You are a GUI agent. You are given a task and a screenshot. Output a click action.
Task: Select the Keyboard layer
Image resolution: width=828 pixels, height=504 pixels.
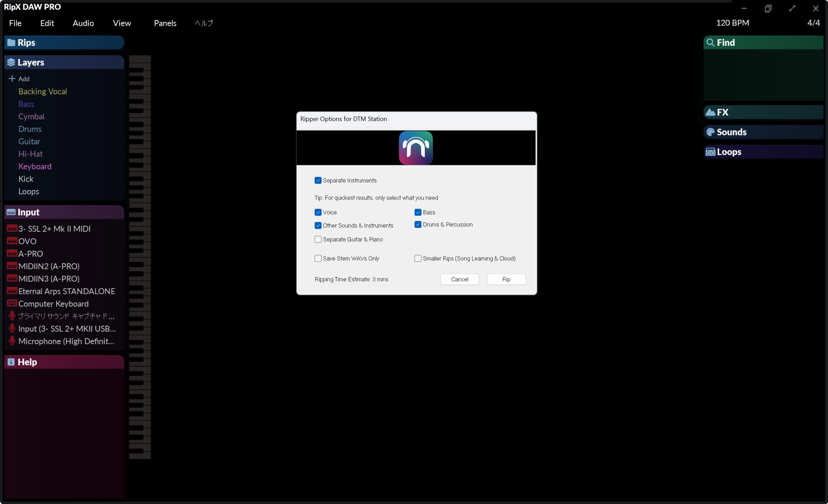click(x=35, y=166)
